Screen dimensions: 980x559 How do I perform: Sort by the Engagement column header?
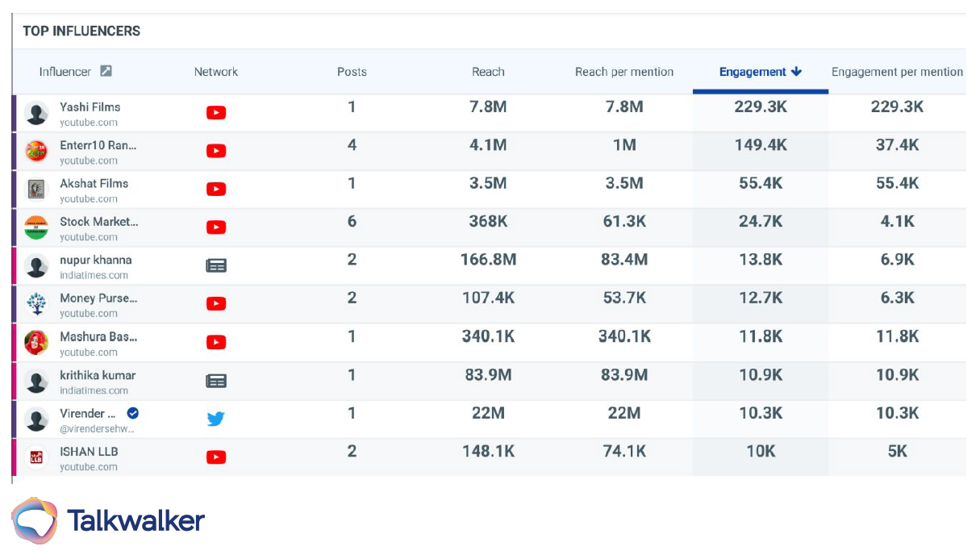pyautogui.click(x=753, y=72)
